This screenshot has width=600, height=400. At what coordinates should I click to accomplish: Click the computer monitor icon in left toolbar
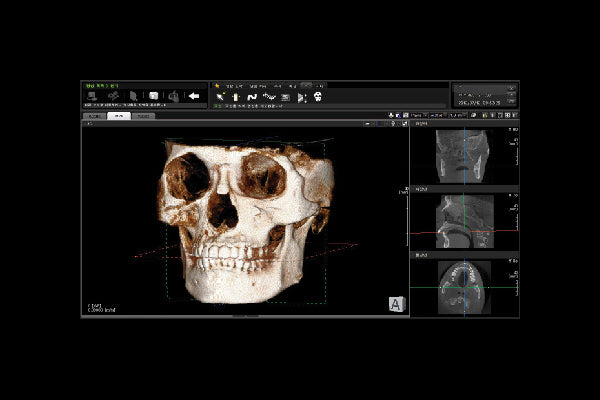point(91,96)
